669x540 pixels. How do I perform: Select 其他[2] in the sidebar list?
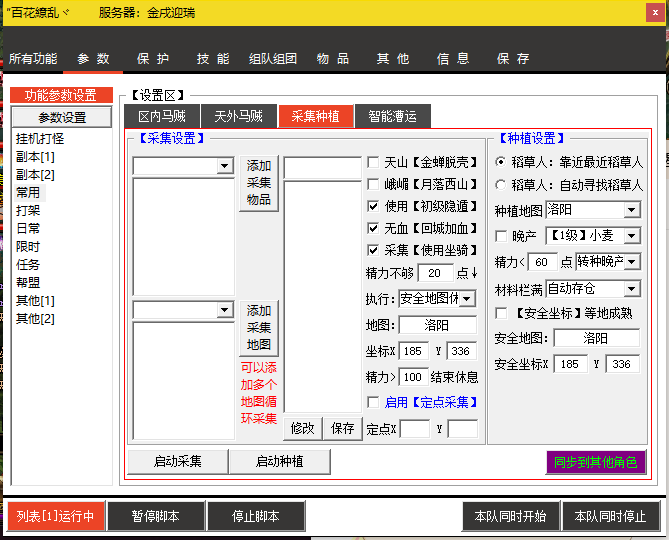35,319
